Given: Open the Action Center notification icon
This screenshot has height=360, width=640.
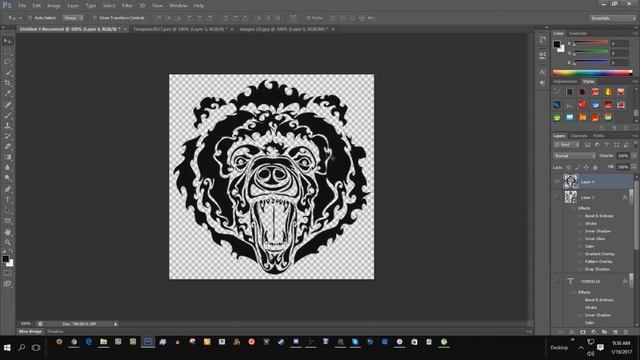Looking at the screenshot, I should coord(600,347).
